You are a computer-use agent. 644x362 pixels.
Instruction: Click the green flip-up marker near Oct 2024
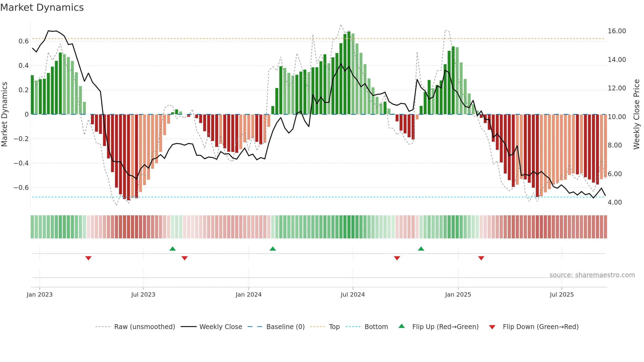point(421,249)
